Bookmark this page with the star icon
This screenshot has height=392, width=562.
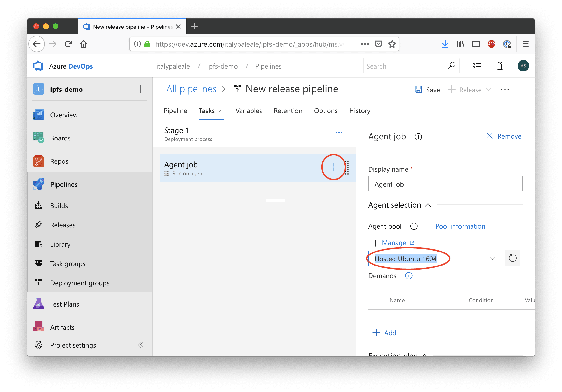click(392, 44)
